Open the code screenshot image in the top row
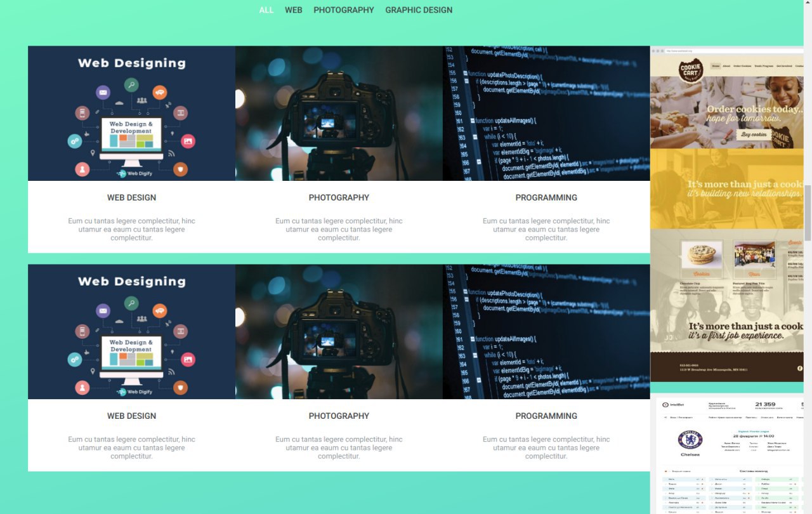Viewport: 812px width, 514px height. [x=546, y=114]
